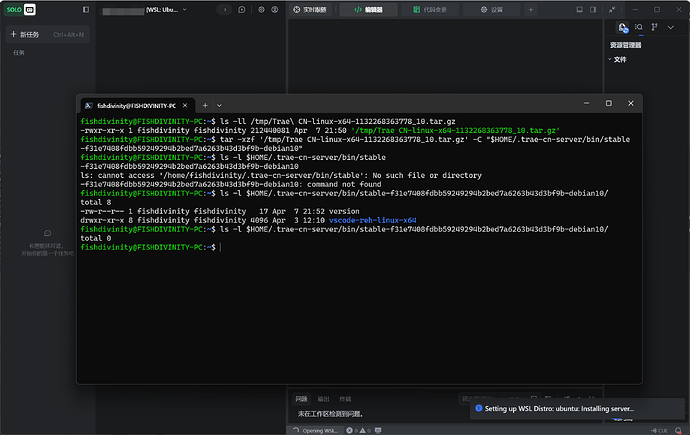
Task: Open the terminal profile dropdown arrow
Action: (220, 105)
